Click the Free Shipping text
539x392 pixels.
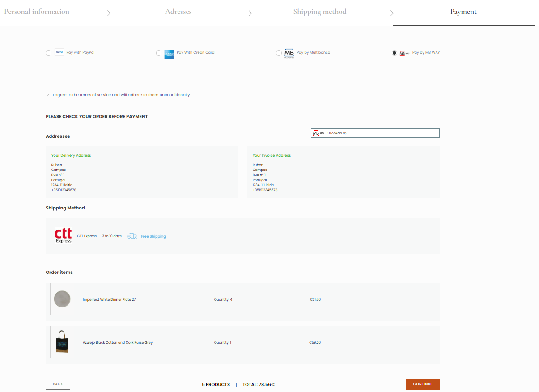pyautogui.click(x=153, y=236)
